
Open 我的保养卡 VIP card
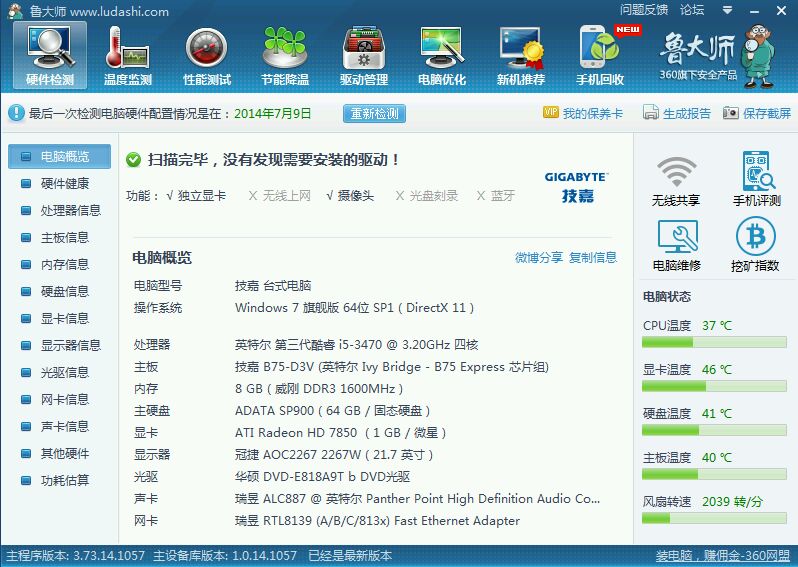(x=583, y=113)
